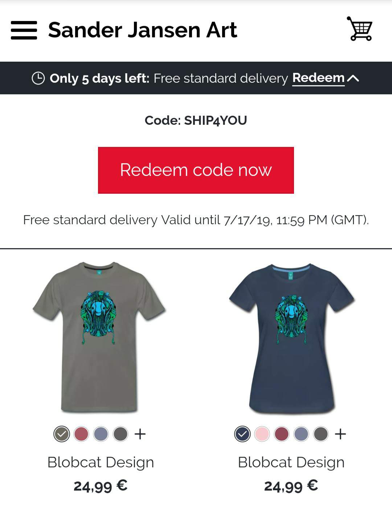Open the navy women's Blobcat t-shirt image
The width and height of the screenshot is (392, 532).
291,339
